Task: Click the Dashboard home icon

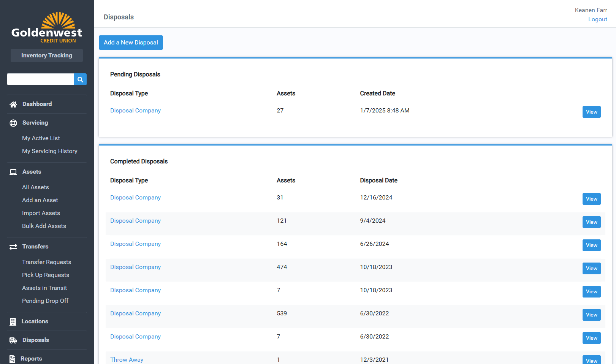Action: pos(13,104)
